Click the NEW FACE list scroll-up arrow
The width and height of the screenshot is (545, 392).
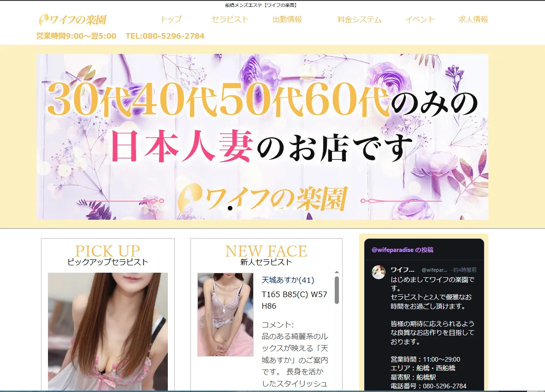(337, 272)
